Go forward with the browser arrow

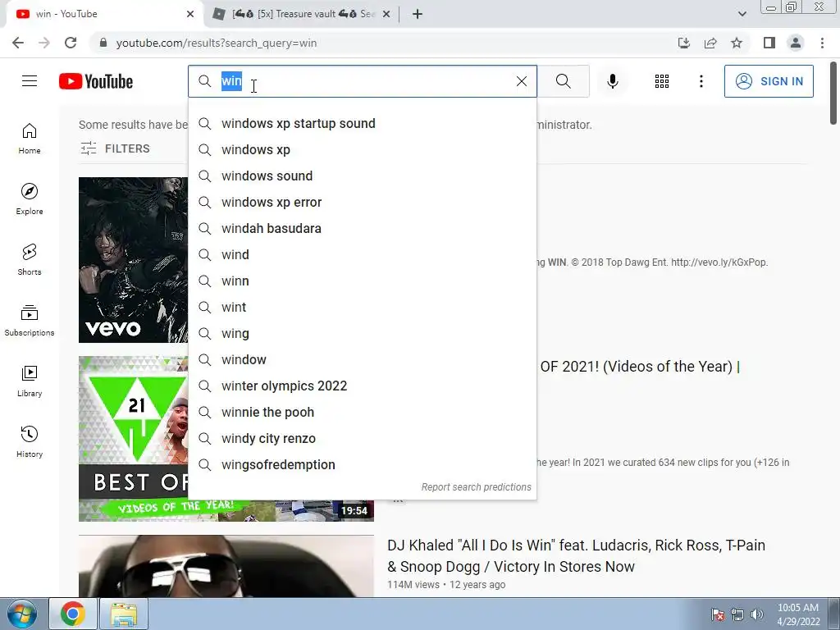point(44,43)
